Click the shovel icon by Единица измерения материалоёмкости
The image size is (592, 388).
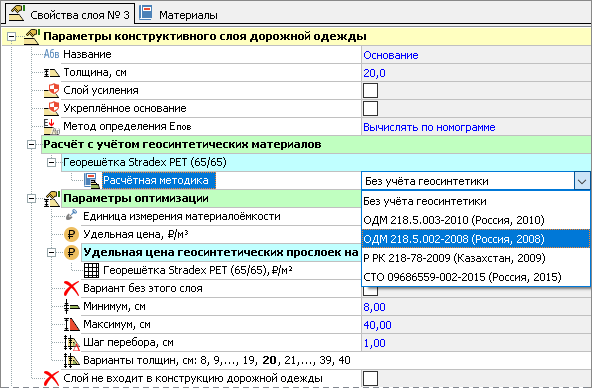point(71,216)
